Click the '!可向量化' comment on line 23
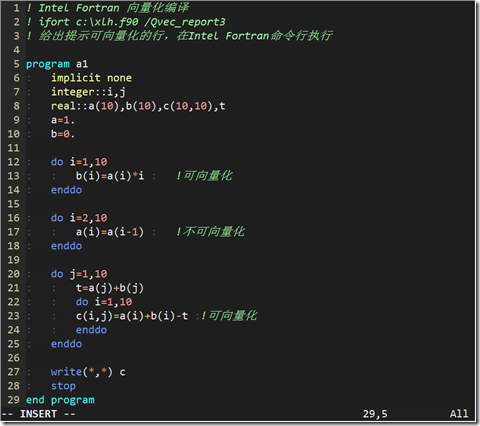 [x=229, y=316]
